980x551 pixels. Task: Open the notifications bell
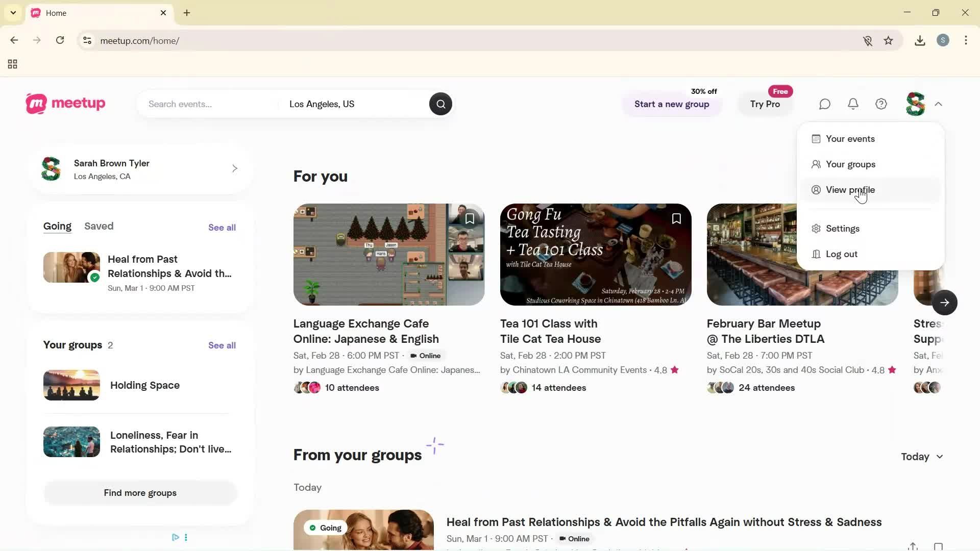[x=852, y=104]
